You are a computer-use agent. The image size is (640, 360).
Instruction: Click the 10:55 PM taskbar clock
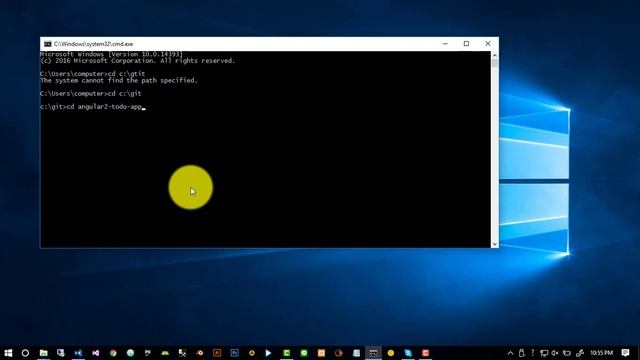point(601,353)
